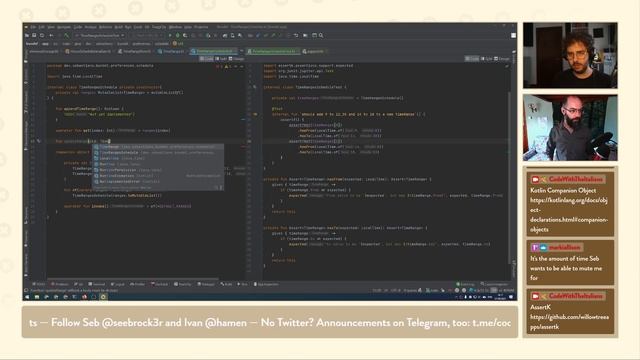Click the Run with Coverage icon
Image resolution: width=640 pixels, height=360 pixels.
[x=185, y=36]
